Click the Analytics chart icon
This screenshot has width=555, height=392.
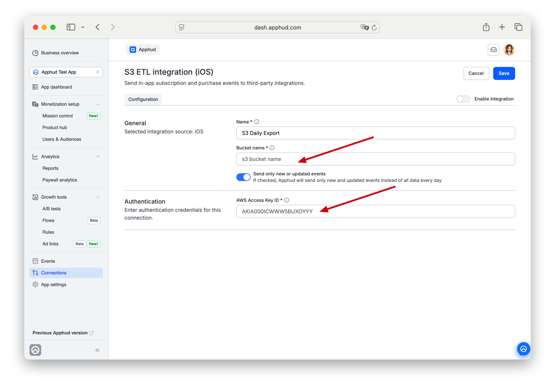(x=35, y=157)
